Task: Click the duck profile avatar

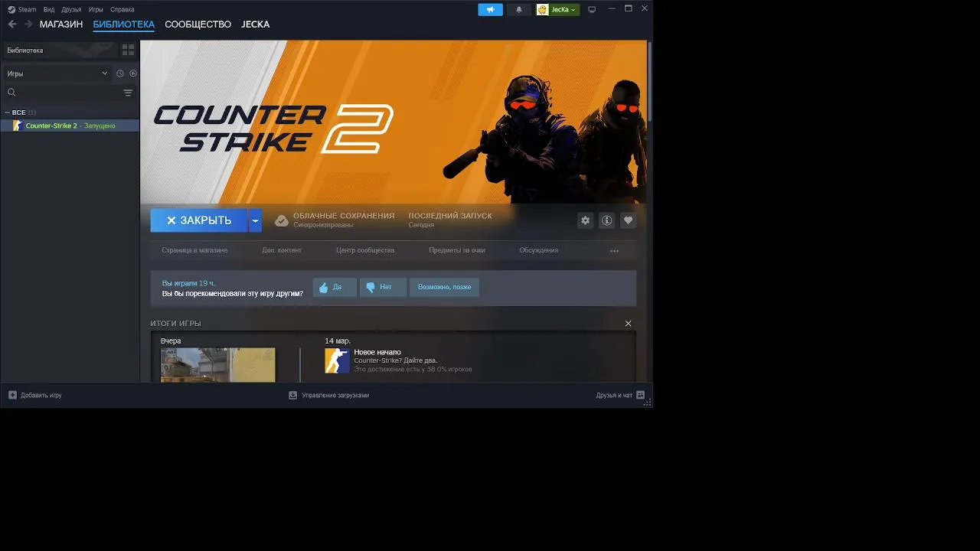Action: point(543,9)
